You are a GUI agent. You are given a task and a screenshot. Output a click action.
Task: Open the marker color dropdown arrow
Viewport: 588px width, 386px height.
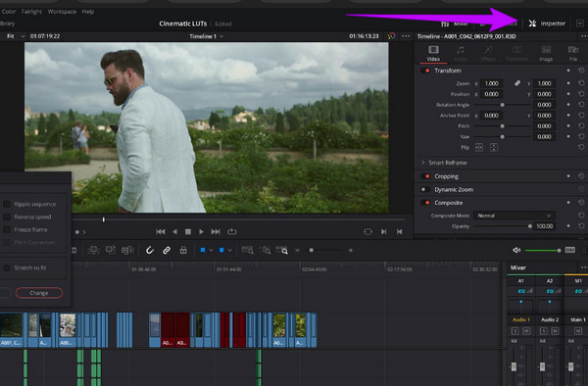(x=230, y=250)
